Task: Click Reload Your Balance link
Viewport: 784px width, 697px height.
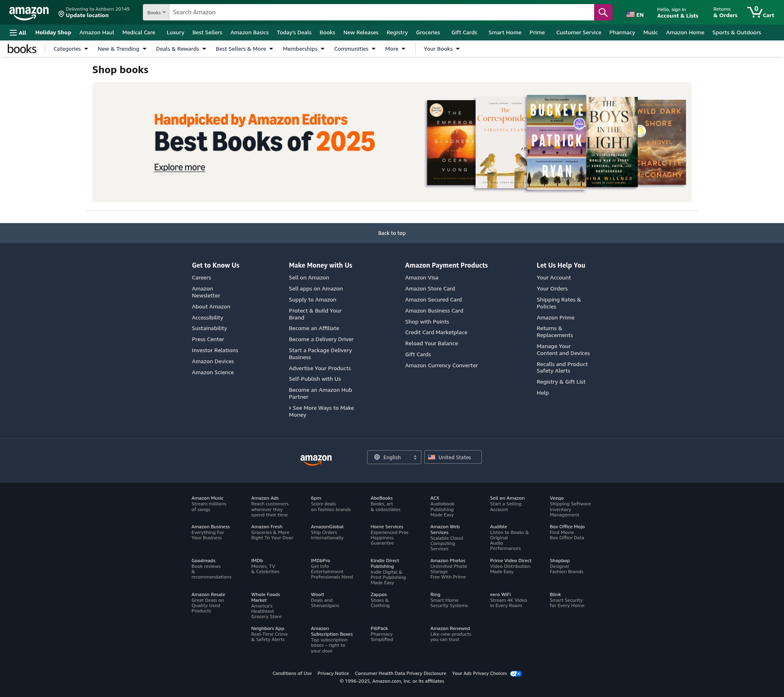Action: pos(432,344)
